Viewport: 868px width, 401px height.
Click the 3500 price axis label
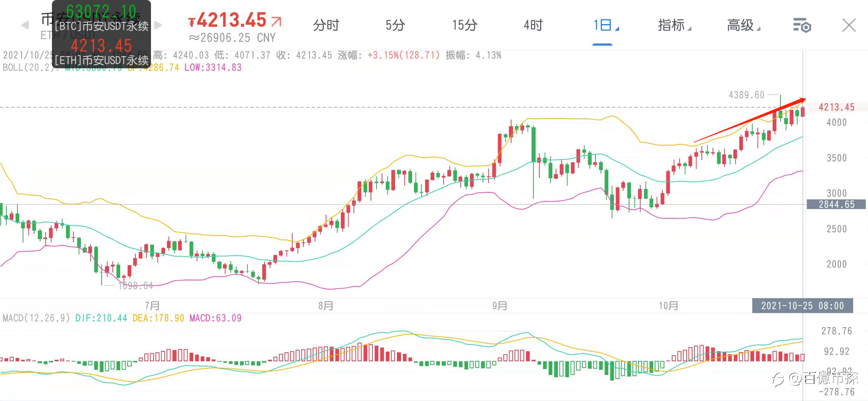836,158
